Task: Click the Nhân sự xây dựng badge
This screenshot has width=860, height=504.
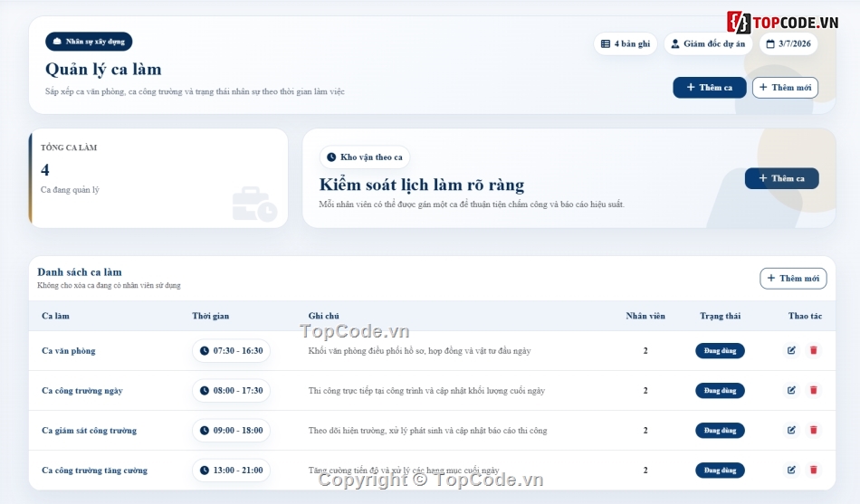Action: [x=89, y=42]
